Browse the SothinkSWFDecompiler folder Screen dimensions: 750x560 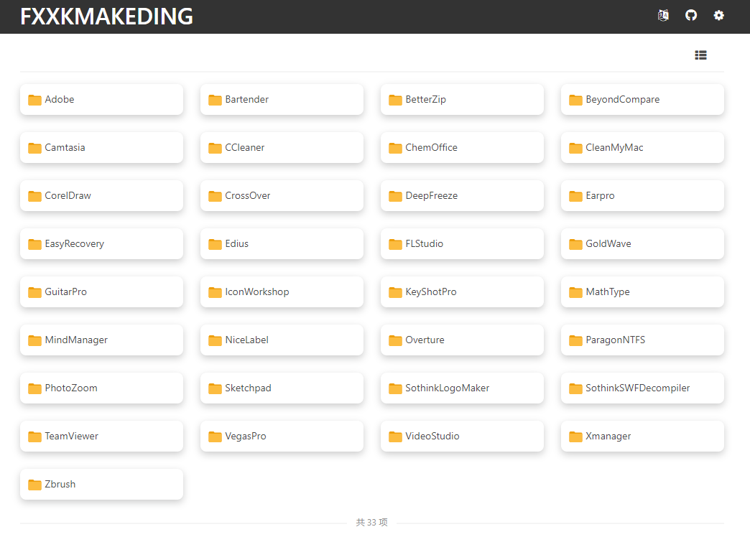(x=642, y=388)
